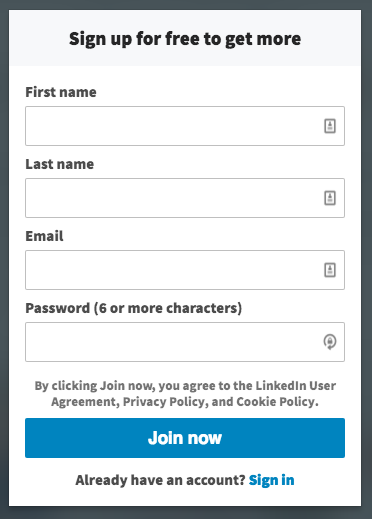Click the contact autofill icon in Last name field
Screen dimensions: 372x519
[330, 198]
